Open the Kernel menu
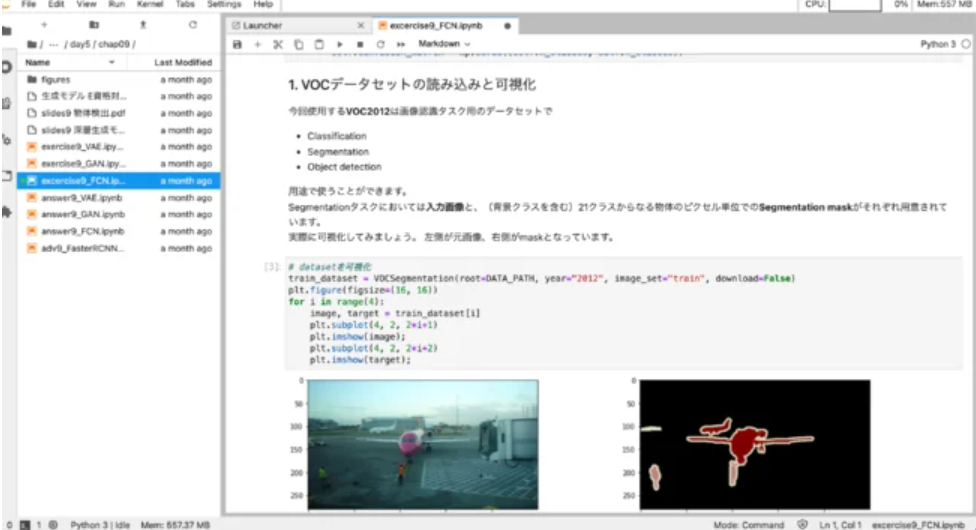This screenshot has width=976, height=530. [x=150, y=4]
